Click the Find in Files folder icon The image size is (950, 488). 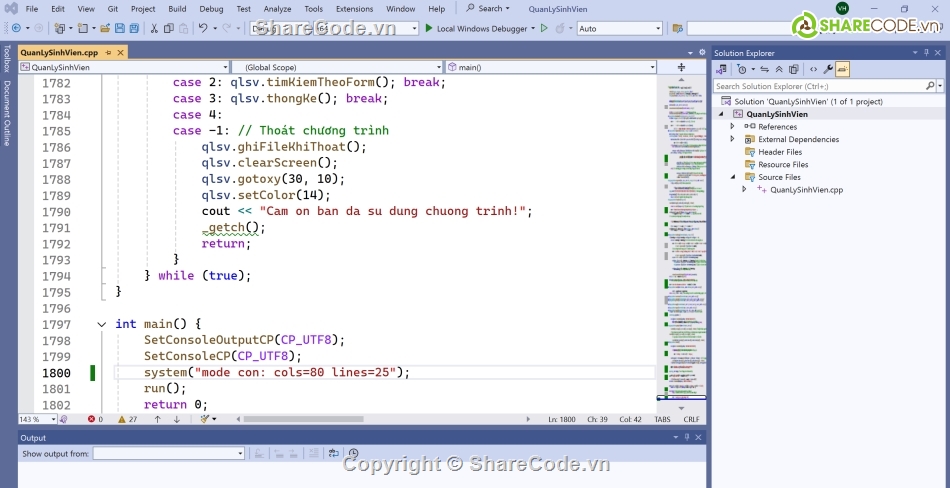click(677, 28)
